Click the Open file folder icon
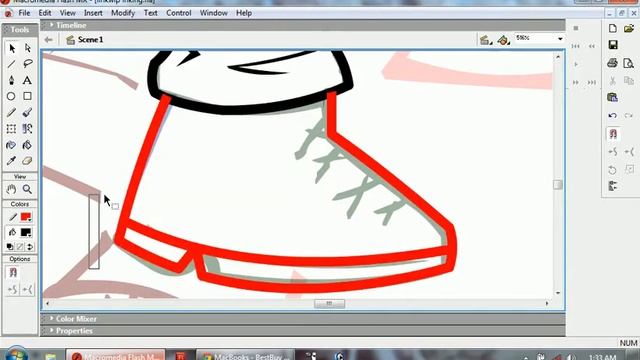Screen dimensions: 640x360 point(629,29)
